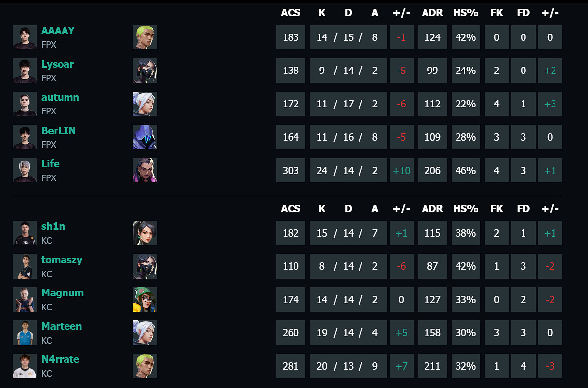The height and width of the screenshot is (388, 588).
Task: Click N4rrate's player photo
Action: pyautogui.click(x=25, y=366)
